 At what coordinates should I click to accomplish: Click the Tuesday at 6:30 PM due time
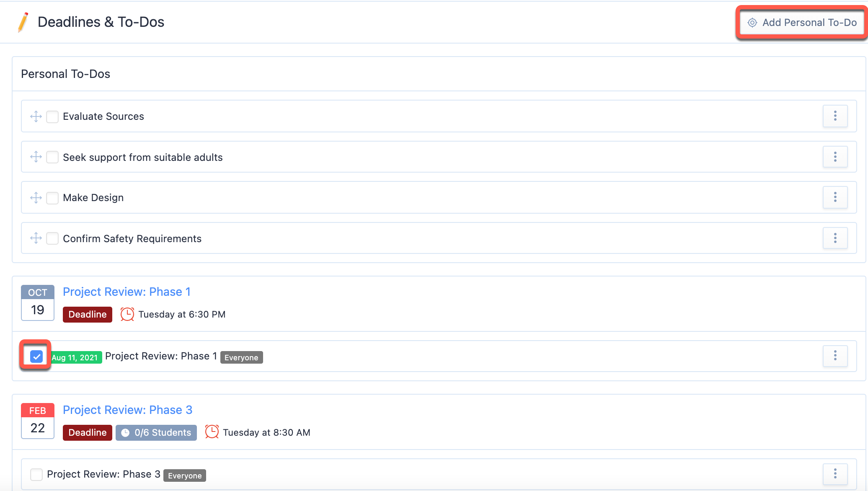(x=182, y=315)
